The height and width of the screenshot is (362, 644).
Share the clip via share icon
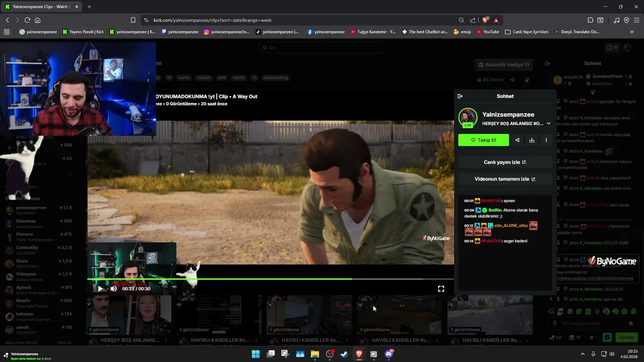[517, 140]
